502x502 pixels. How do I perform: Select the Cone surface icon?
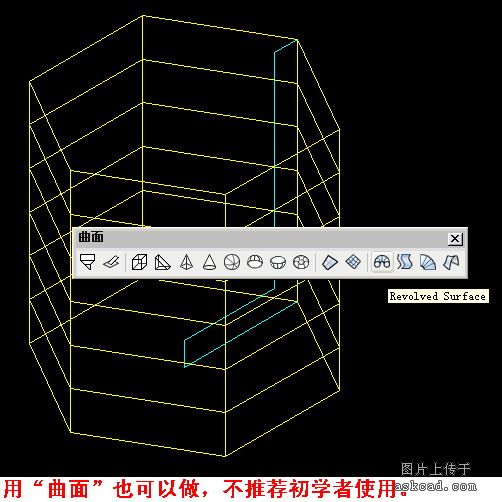click(209, 262)
